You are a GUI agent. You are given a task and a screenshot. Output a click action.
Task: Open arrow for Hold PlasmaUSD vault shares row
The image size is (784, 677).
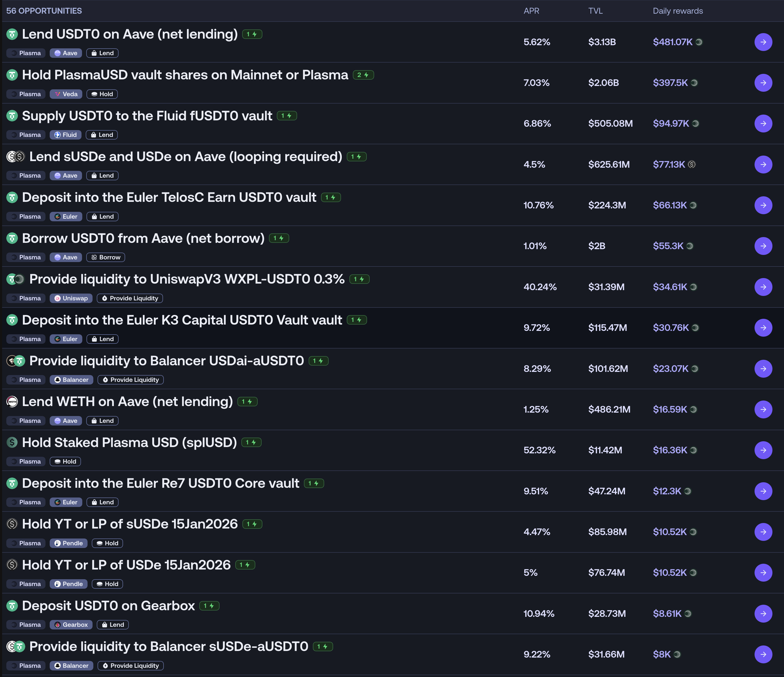pyautogui.click(x=763, y=83)
